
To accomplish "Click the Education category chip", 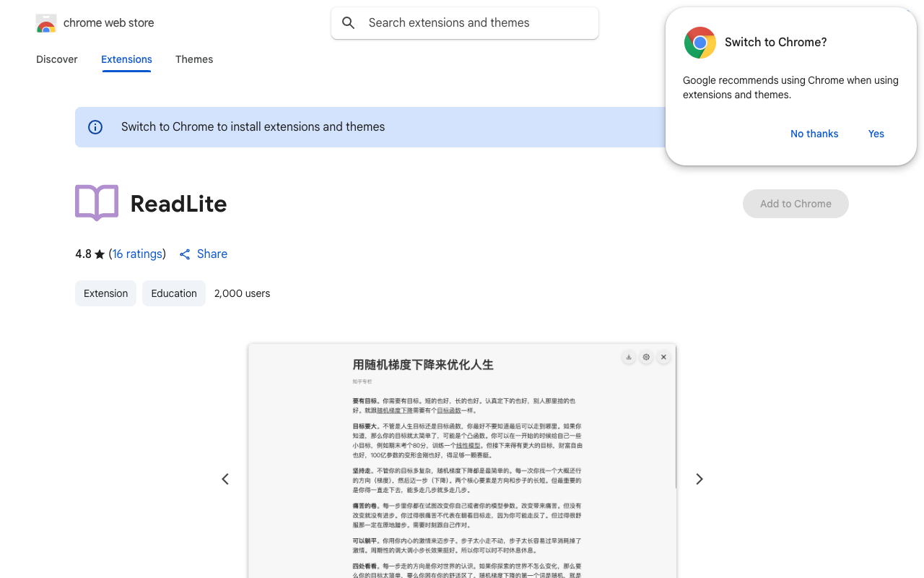I will (x=174, y=293).
